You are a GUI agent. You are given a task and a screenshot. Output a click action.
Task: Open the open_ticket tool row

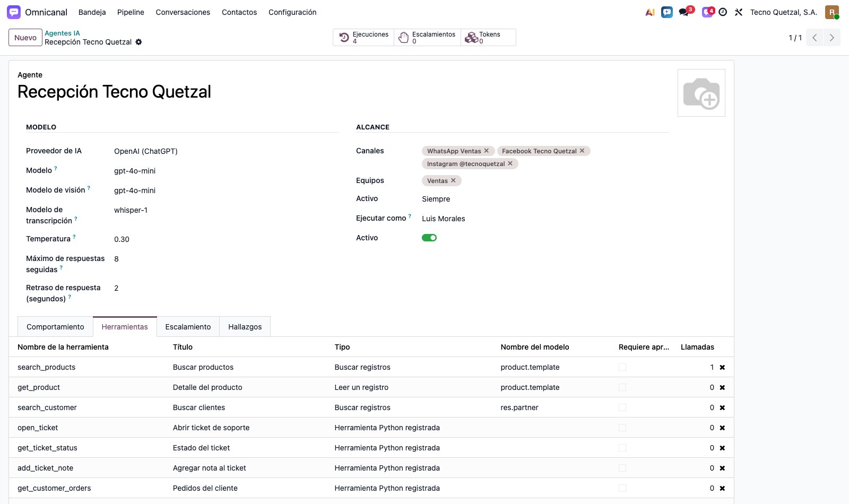click(371, 428)
